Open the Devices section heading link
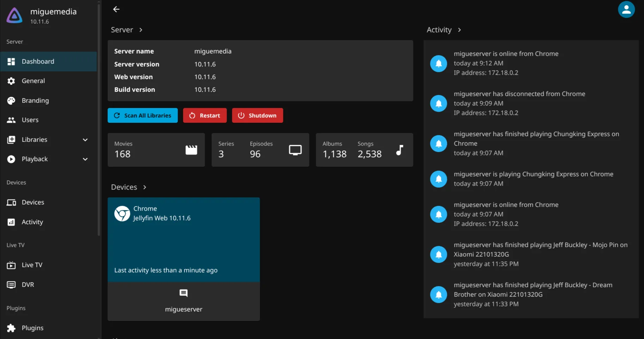 click(x=129, y=187)
